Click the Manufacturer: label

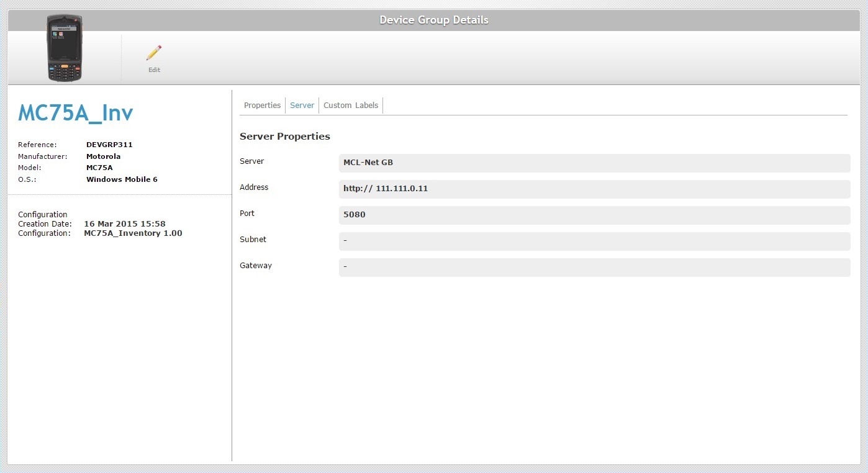coord(43,156)
